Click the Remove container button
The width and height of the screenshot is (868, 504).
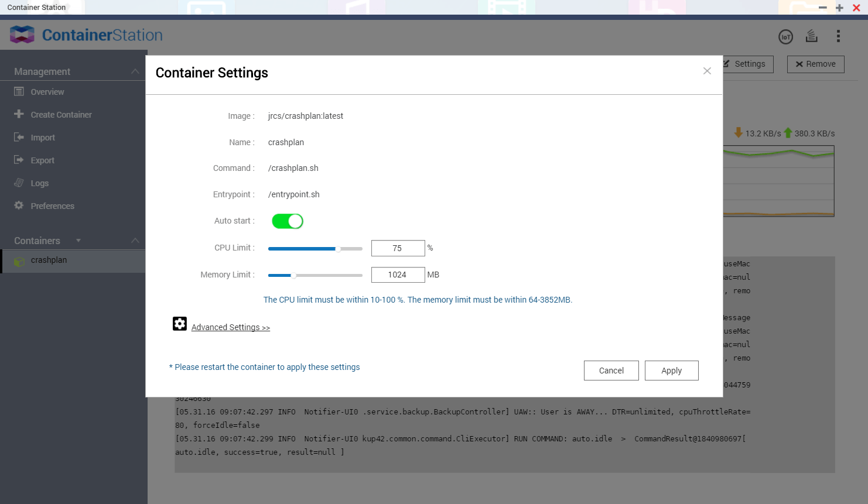point(816,64)
